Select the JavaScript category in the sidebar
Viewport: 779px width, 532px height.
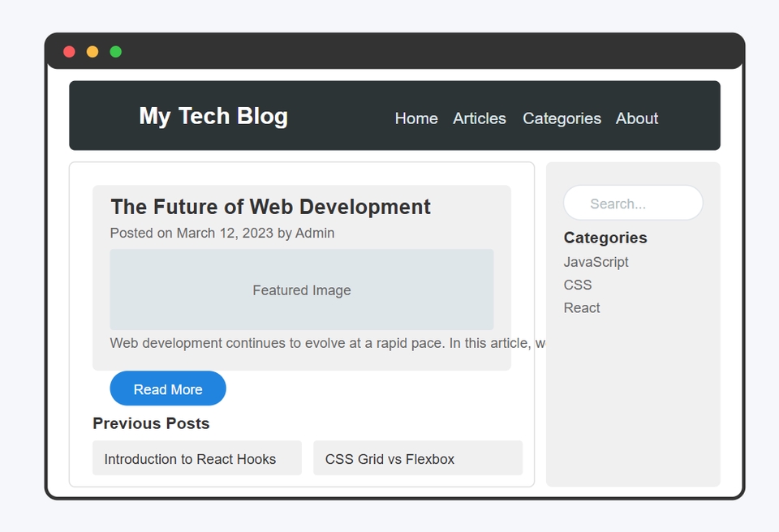(596, 262)
